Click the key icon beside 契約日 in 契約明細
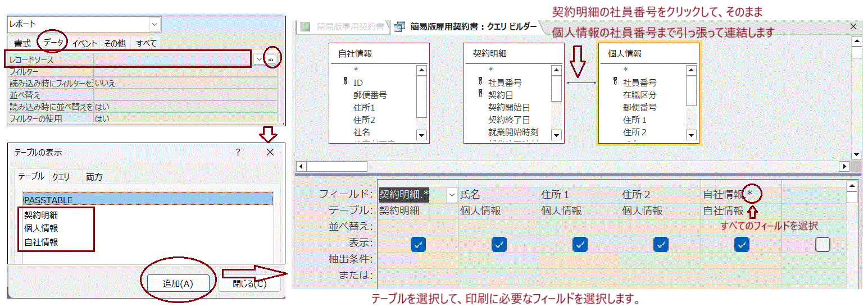Screen dimensions: 868x307 pyautogui.click(x=480, y=93)
